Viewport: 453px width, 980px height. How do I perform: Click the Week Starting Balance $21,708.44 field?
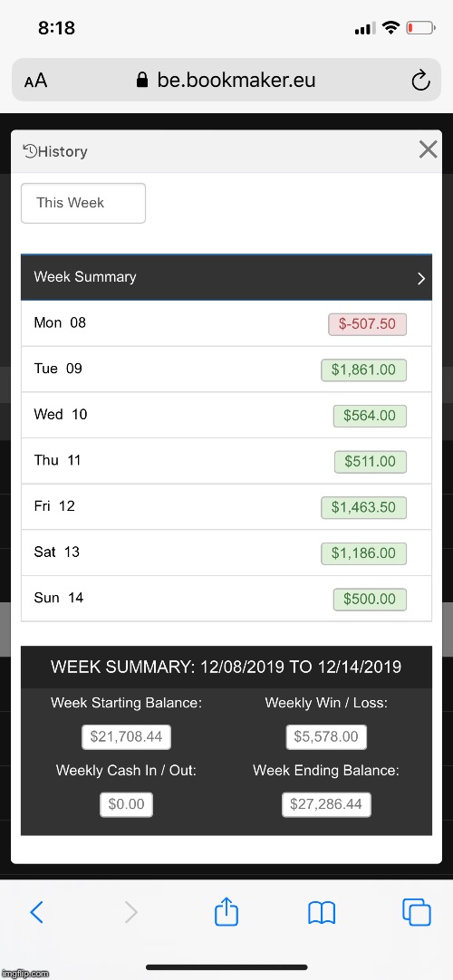126,737
